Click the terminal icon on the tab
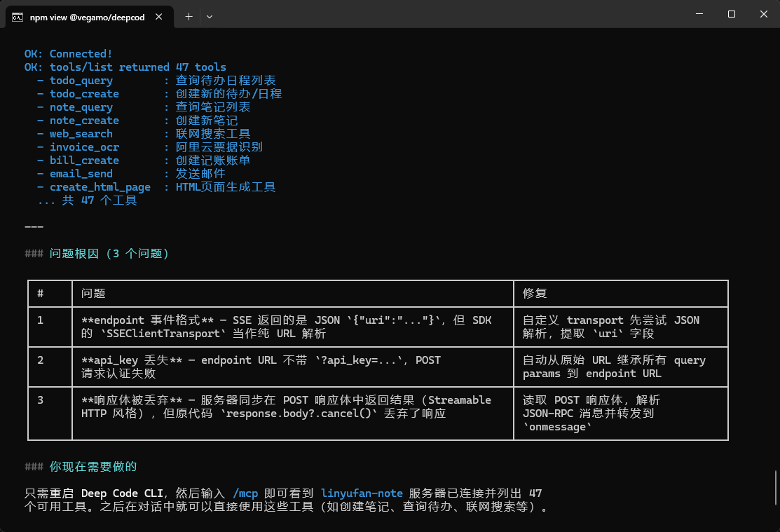 pos(18,17)
